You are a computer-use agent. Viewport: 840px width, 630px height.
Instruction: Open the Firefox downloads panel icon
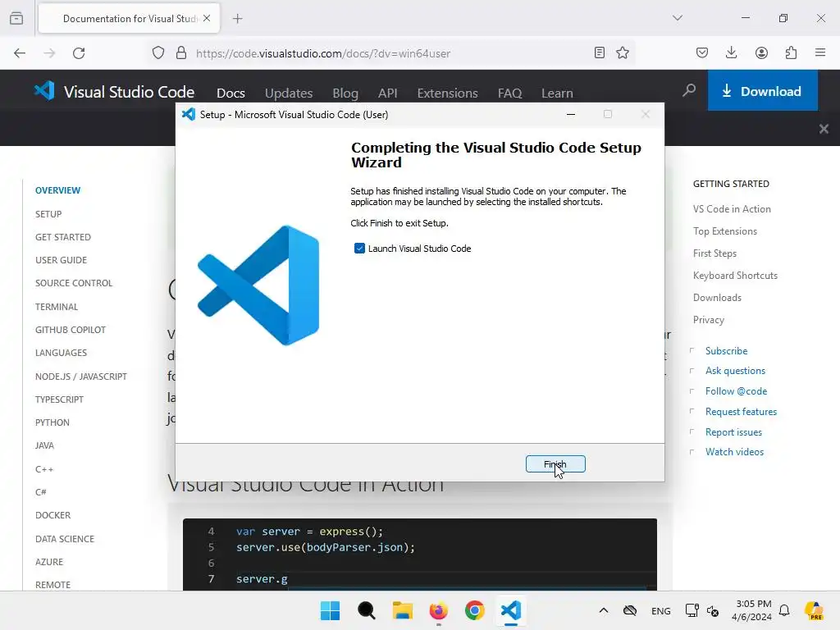[x=731, y=52]
